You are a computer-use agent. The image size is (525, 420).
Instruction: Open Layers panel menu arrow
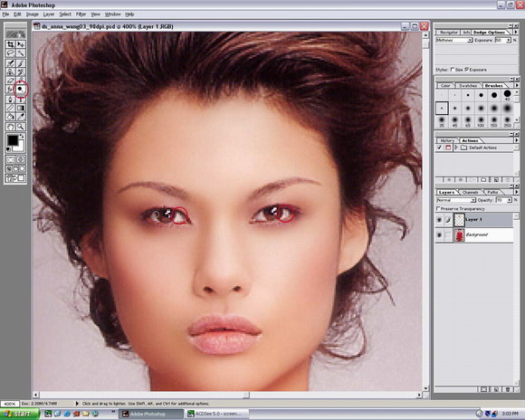click(x=517, y=192)
